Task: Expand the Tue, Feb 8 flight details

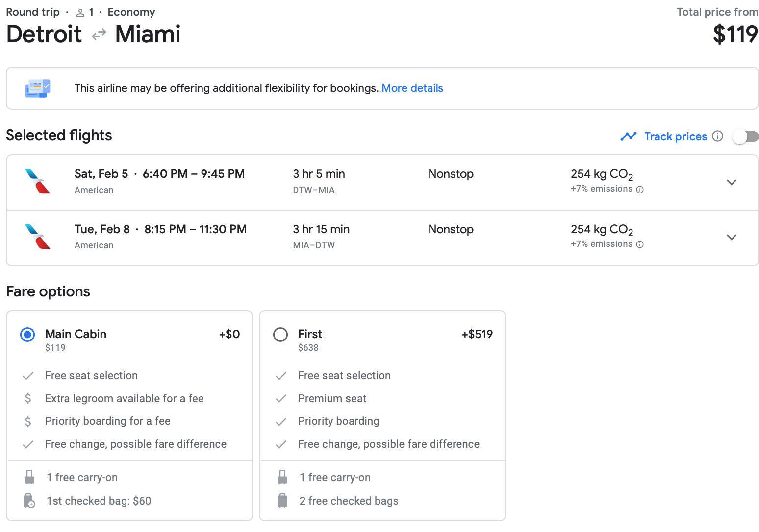Action: 731,238
